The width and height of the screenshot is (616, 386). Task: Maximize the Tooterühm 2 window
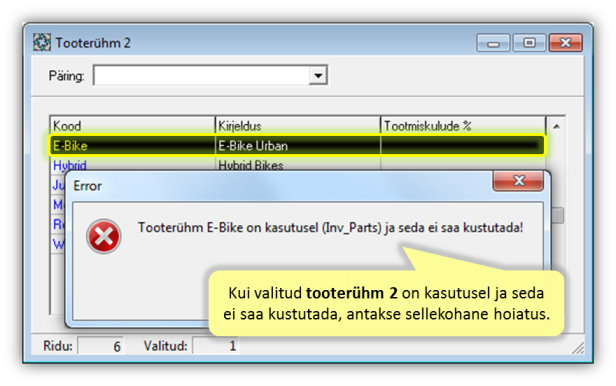pos(529,42)
